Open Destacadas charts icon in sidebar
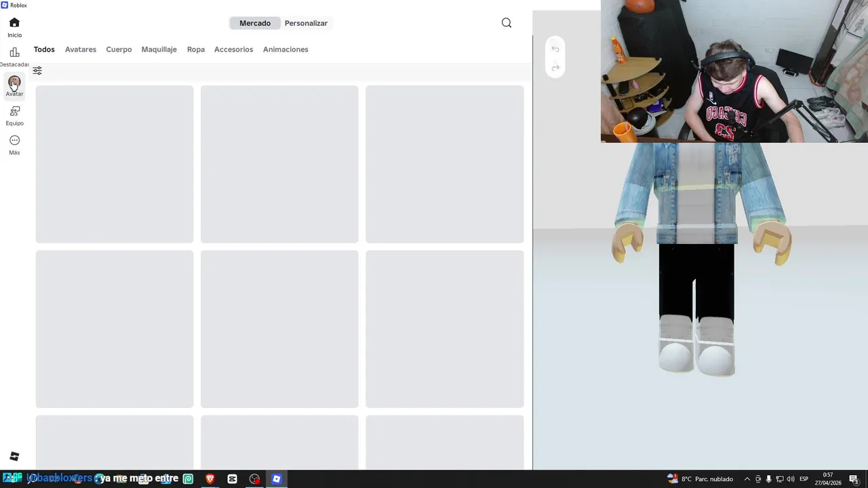This screenshot has height=488, width=868. 14,53
